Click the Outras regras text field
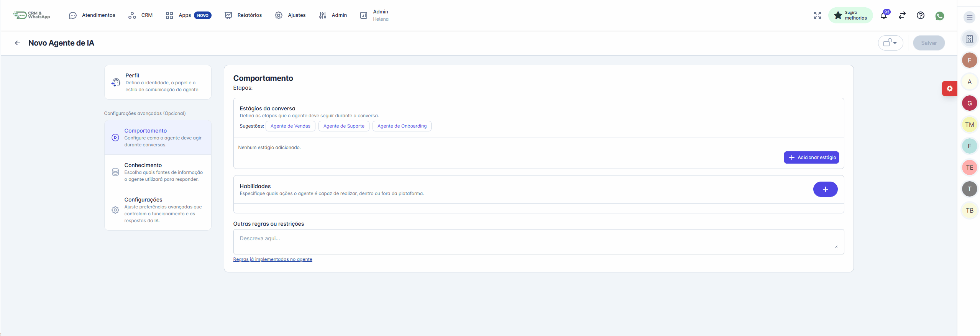The height and width of the screenshot is (336, 980). click(538, 242)
